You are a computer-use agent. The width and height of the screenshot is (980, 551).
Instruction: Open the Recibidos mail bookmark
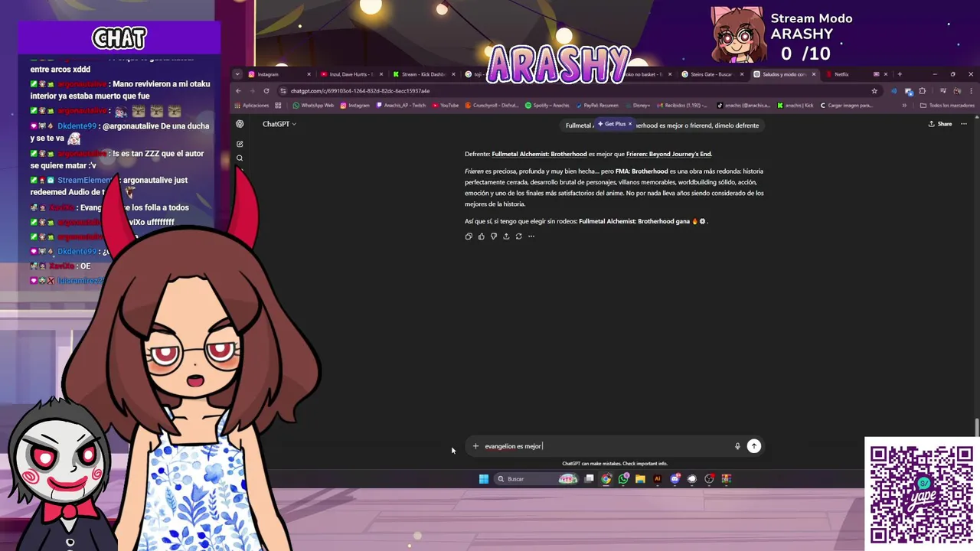point(684,105)
